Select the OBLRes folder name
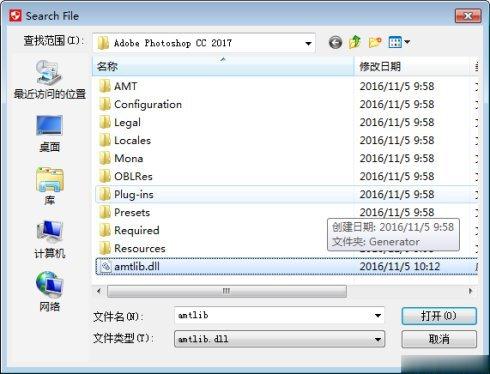Image resolution: width=490 pixels, height=374 pixels. pos(133,176)
